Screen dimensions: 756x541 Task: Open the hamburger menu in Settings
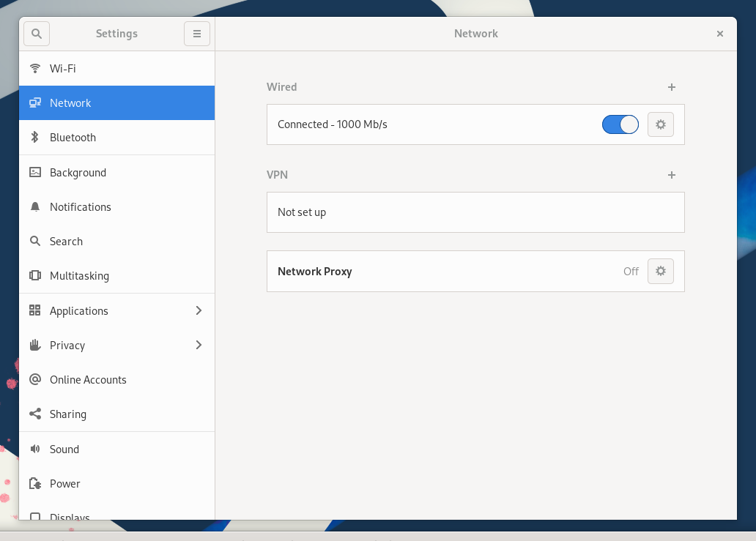click(196, 33)
